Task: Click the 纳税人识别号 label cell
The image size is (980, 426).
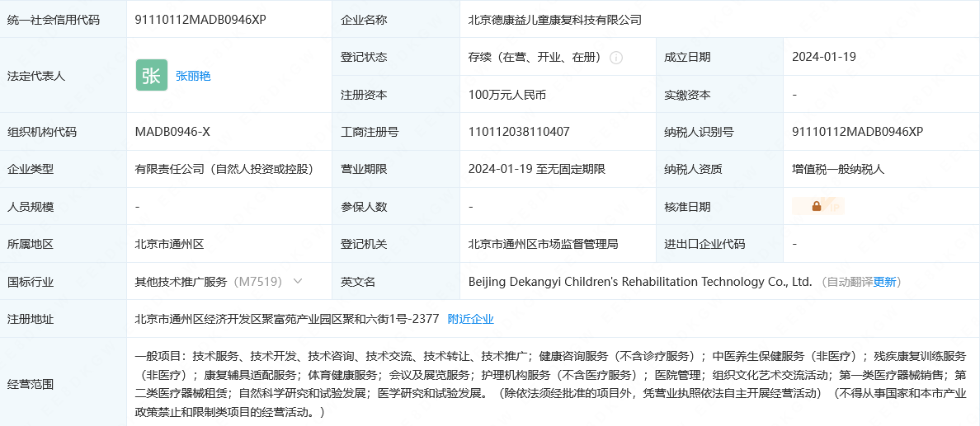Action: [x=719, y=132]
